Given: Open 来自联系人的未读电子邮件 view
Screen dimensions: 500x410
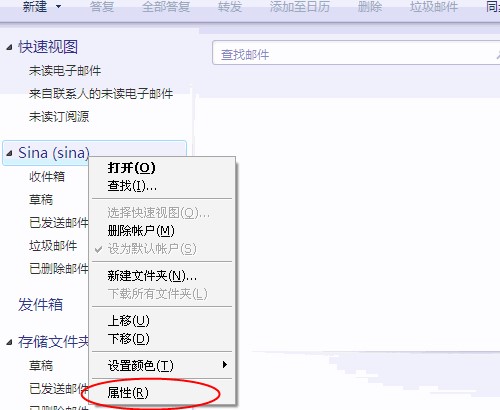Looking at the screenshot, I should 101,94.
